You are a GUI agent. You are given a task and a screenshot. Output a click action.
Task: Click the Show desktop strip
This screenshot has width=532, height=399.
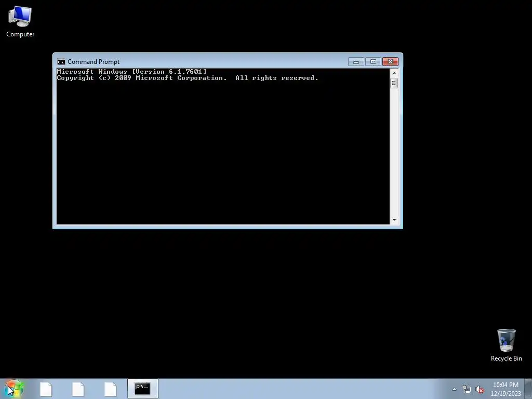point(528,389)
